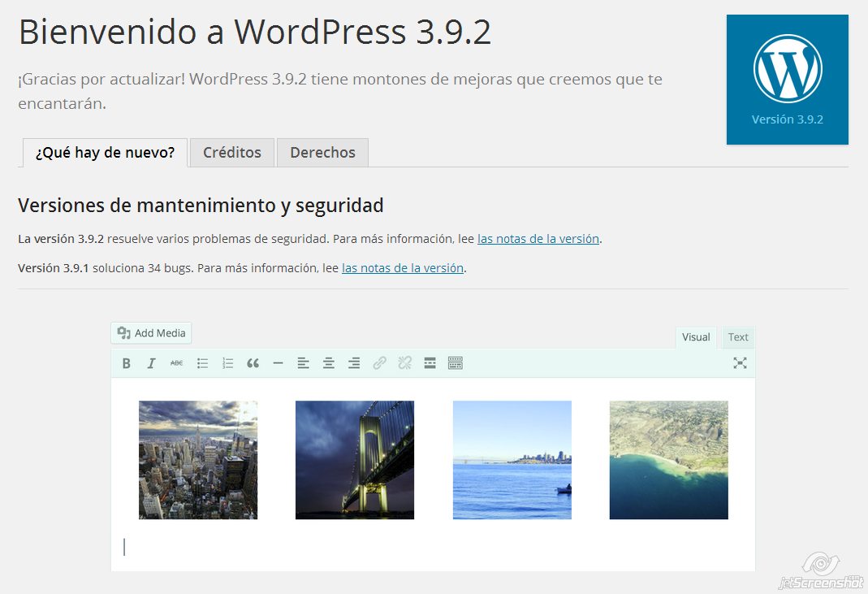This screenshot has height=594, width=868.
Task: Click the heading 'Versiones de mantenimiento y seguridad'
Action: coord(201,206)
